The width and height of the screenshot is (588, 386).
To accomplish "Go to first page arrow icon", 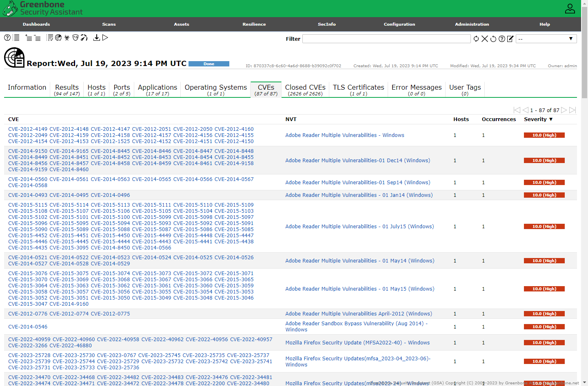I will coord(517,110).
